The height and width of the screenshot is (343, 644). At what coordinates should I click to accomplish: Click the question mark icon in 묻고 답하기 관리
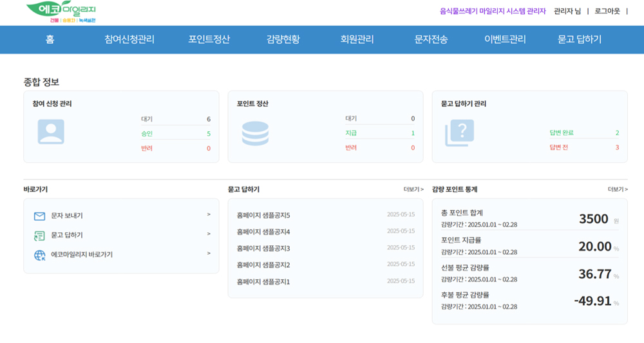[x=459, y=133]
